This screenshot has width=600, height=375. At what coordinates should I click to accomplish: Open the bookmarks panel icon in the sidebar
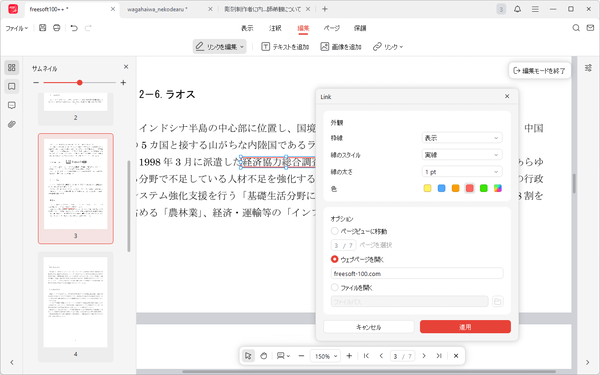[11, 86]
